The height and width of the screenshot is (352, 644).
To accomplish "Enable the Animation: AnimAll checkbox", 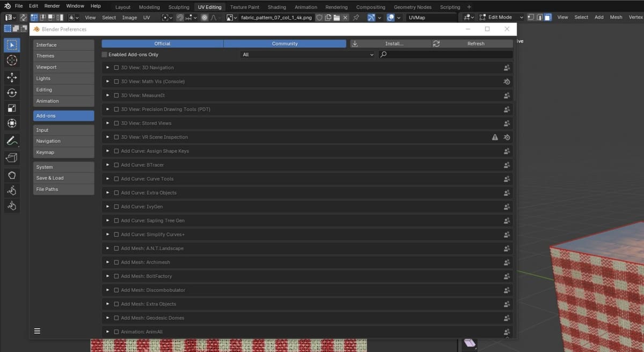I will (x=116, y=332).
